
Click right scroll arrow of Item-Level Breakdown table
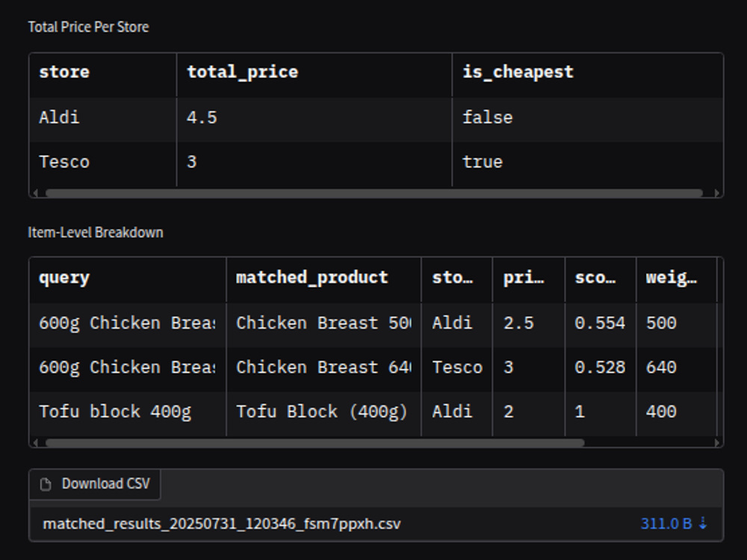(x=717, y=442)
